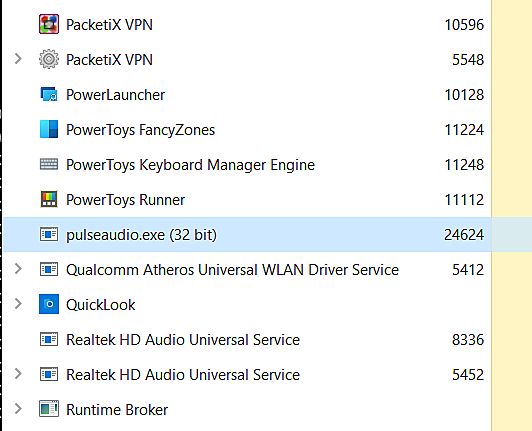This screenshot has height=431, width=532.
Task: Select the PowerToys Keyboard Manager Engine name
Action: pyautogui.click(x=190, y=165)
